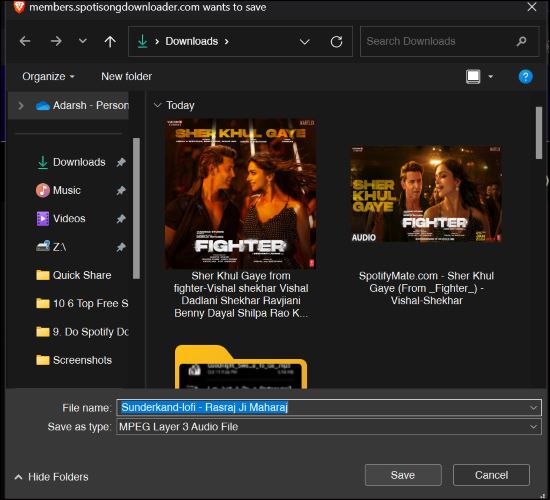Screen dimensions: 550x500
Task: Open the Save as type combo box
Action: point(329,427)
